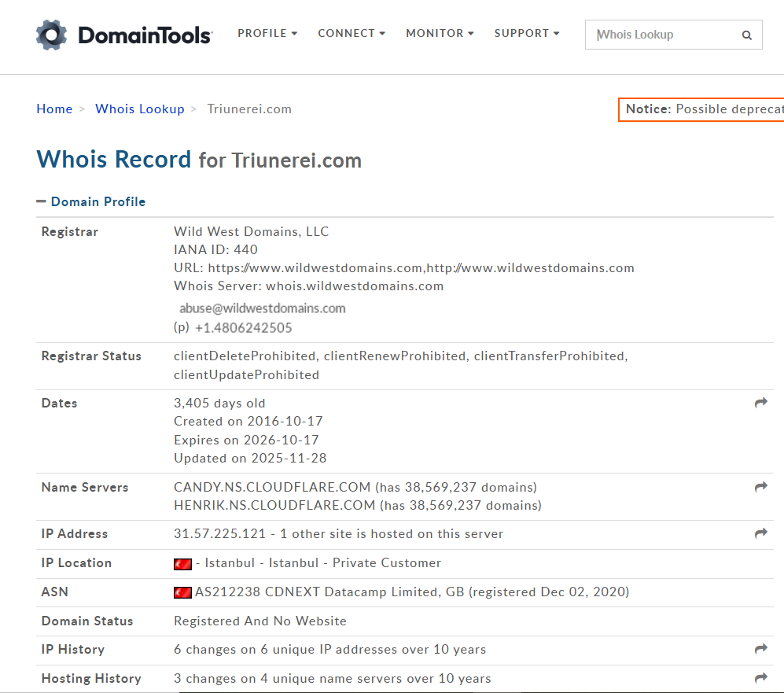Click the Name Servers row label
Image resolution: width=784 pixels, height=693 pixels.
84,487
